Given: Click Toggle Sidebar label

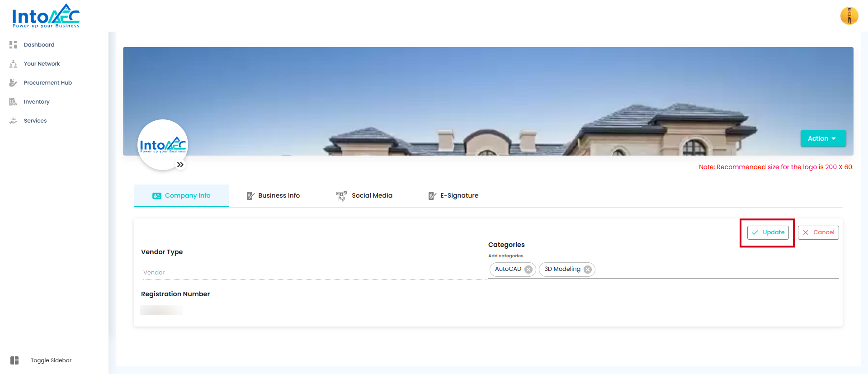Looking at the screenshot, I should 51,360.
